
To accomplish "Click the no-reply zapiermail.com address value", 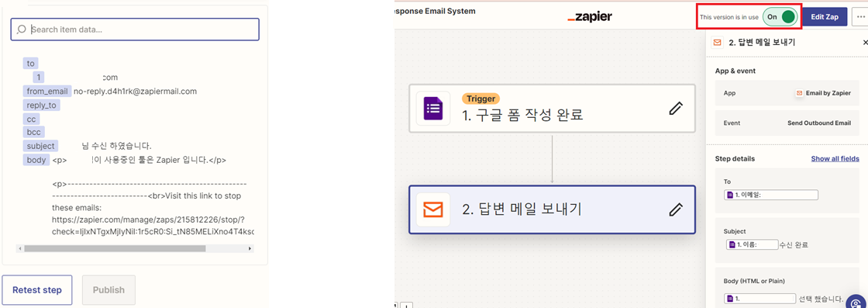I will 135,91.
